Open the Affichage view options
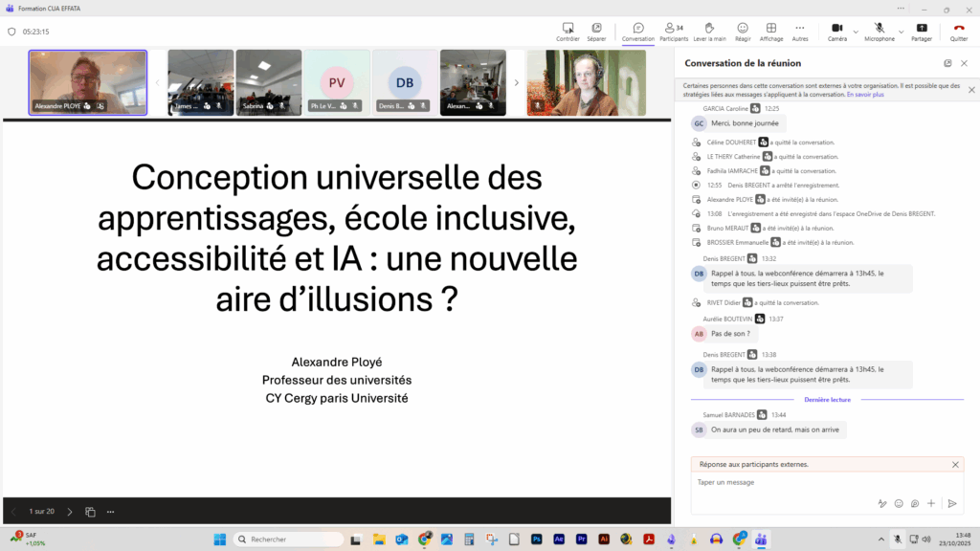The height and width of the screenshot is (551, 980). coord(770,31)
